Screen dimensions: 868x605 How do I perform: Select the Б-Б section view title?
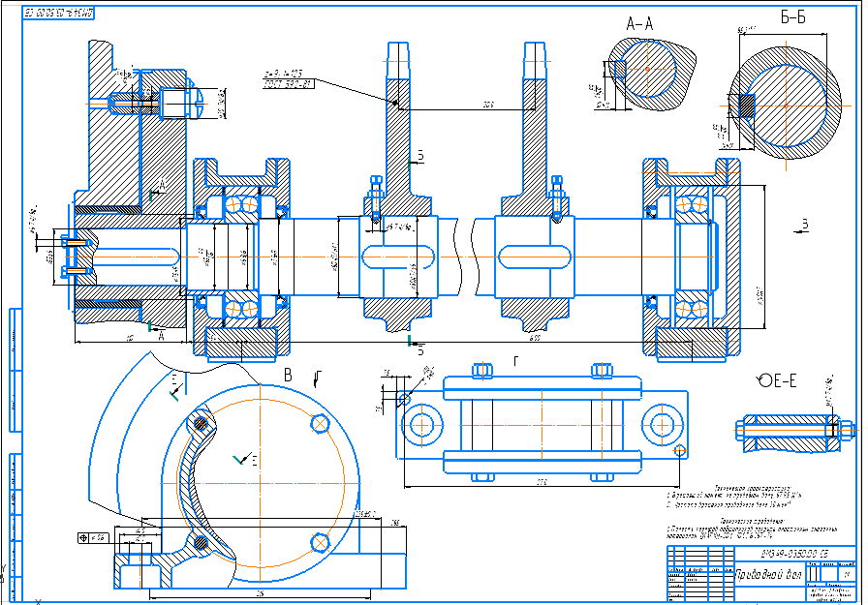[793, 17]
